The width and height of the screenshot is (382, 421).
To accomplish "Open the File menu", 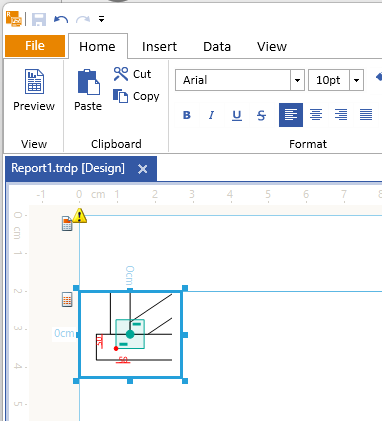I will tap(35, 46).
